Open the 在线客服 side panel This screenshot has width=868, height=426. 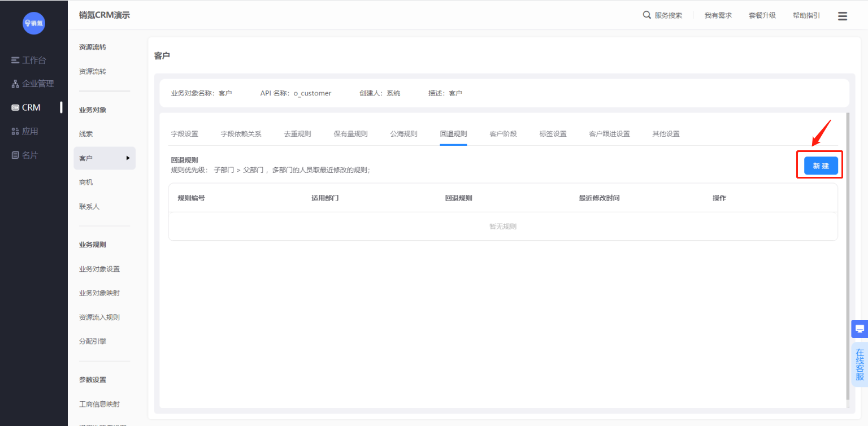coord(860,364)
